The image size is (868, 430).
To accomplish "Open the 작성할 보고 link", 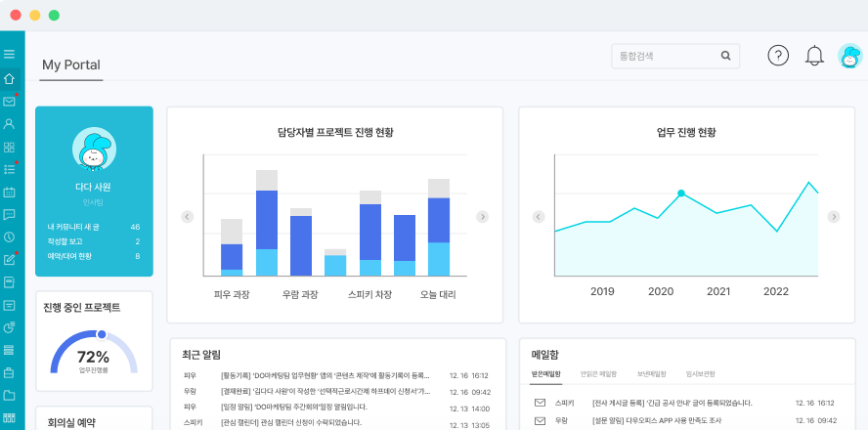I will [x=94, y=241].
